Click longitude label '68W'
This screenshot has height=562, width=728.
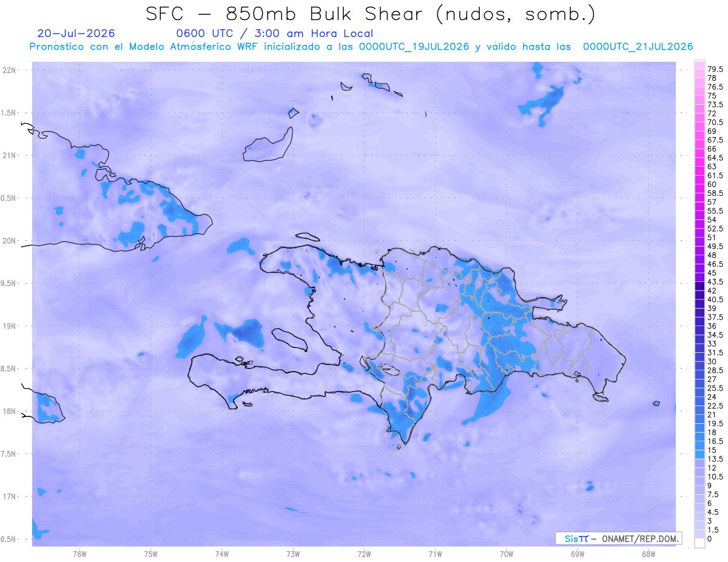[649, 554]
